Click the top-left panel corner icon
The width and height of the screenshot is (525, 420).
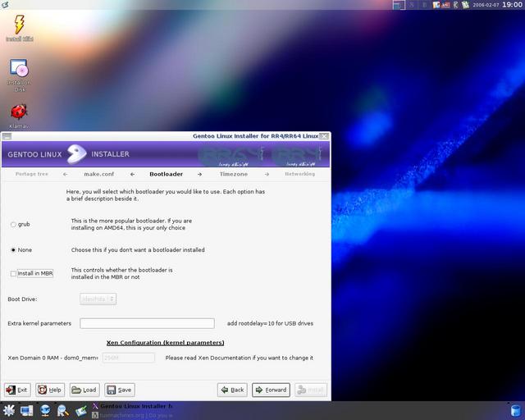coord(5,4)
